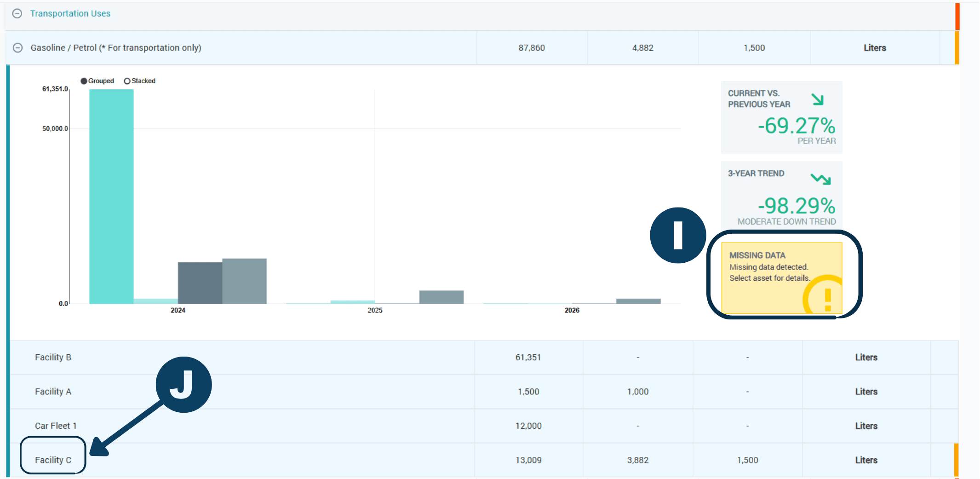
Task: Click the 2024 axis label
Action: point(178,311)
